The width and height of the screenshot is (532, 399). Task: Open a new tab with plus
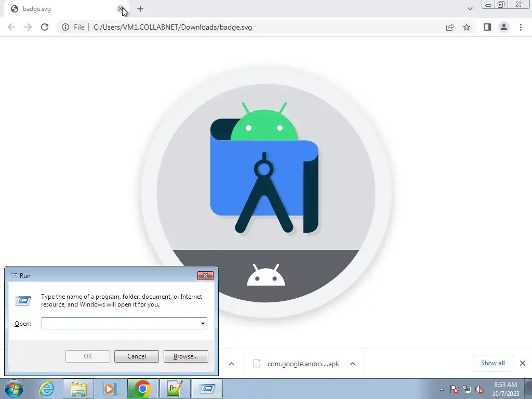[140, 9]
